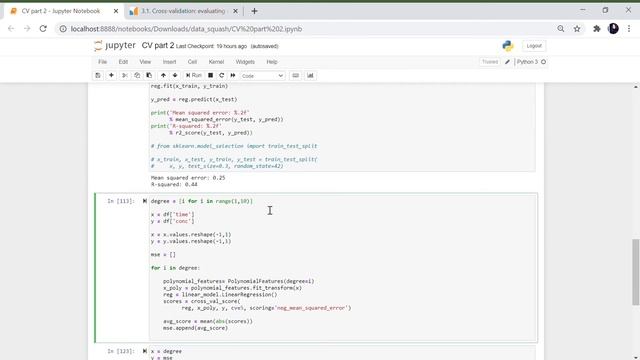The height and width of the screenshot is (360, 640).
Task: Click the scrollbar up arrow
Action: 636,87
